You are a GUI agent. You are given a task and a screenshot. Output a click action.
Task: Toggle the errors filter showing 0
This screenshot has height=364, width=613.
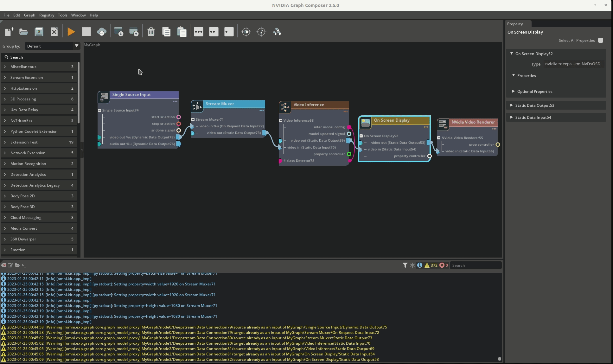pyautogui.click(x=444, y=265)
